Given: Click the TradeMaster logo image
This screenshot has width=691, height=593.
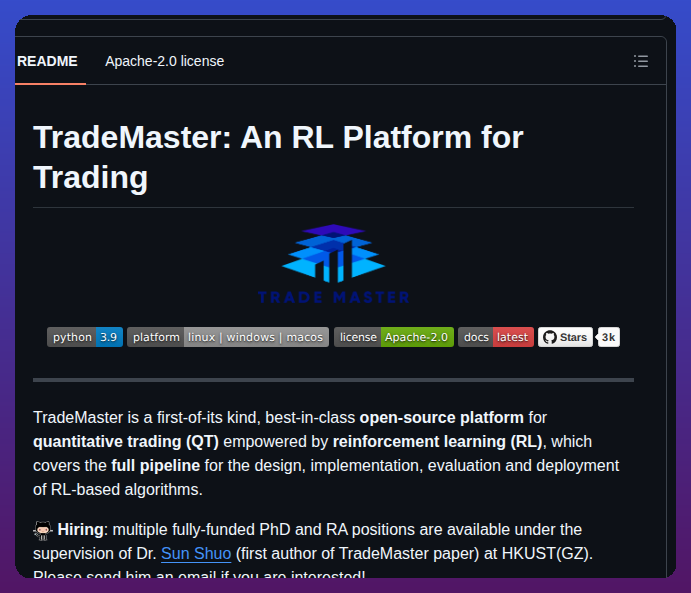Looking at the screenshot, I should point(334,263).
